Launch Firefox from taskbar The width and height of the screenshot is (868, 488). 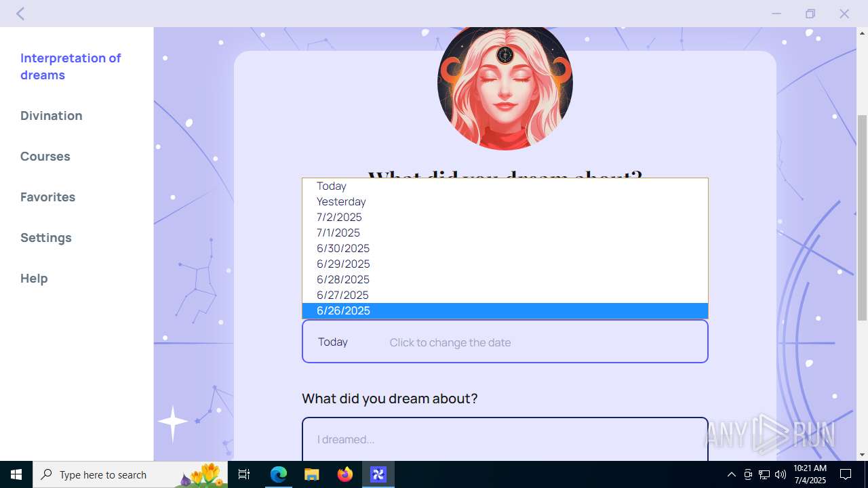(x=345, y=474)
